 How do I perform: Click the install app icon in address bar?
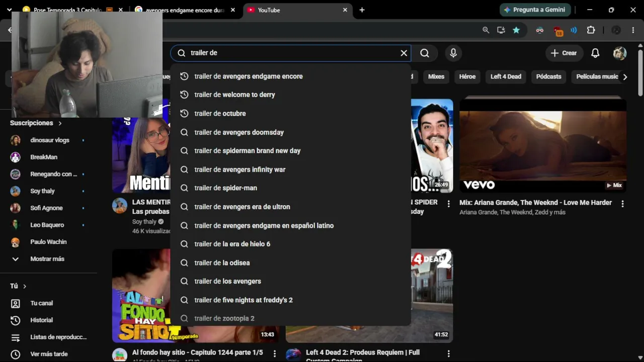click(501, 30)
